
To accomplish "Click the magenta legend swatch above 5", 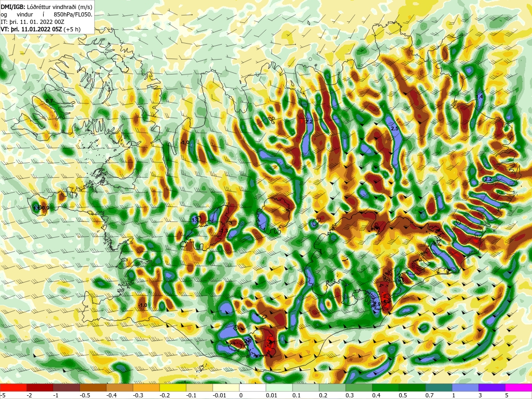I will (518, 387).
